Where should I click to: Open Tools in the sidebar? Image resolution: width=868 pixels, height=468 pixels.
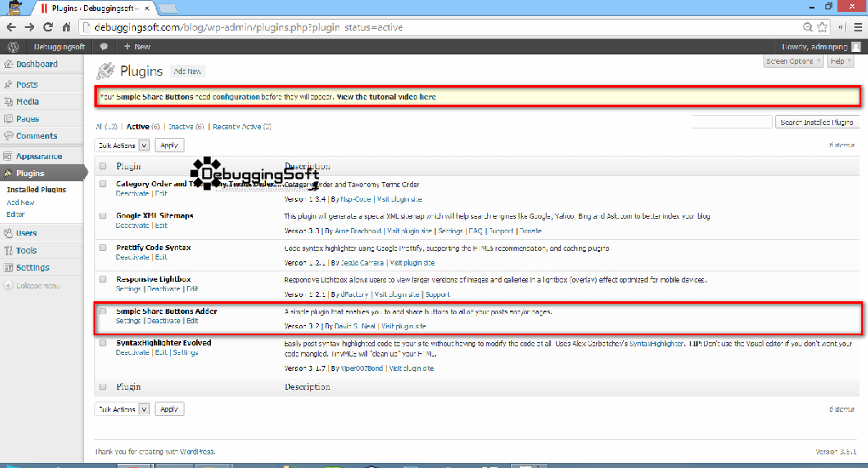click(26, 250)
